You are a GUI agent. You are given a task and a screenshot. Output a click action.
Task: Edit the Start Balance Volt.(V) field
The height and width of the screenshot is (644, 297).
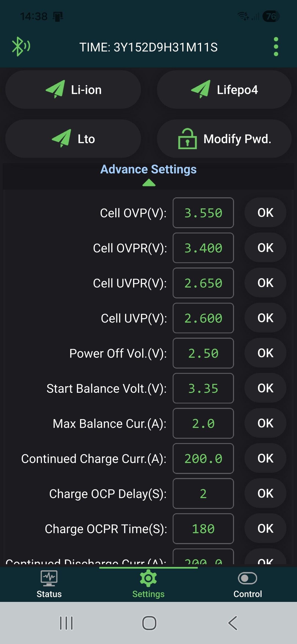pyautogui.click(x=203, y=388)
